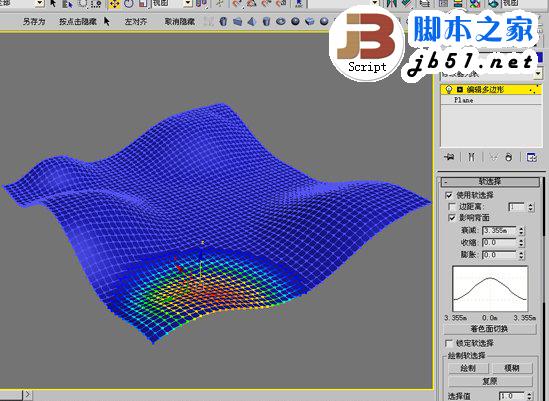
Task: Click the scroll arrow at bottom left of viewport
Action: 28,395
